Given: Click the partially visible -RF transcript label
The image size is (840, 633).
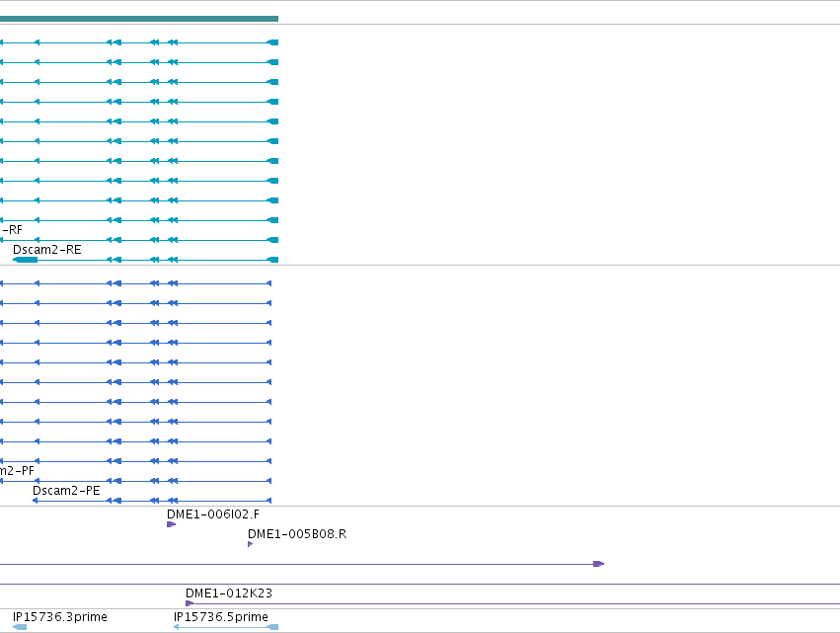Looking at the screenshot, I should click(11, 230).
